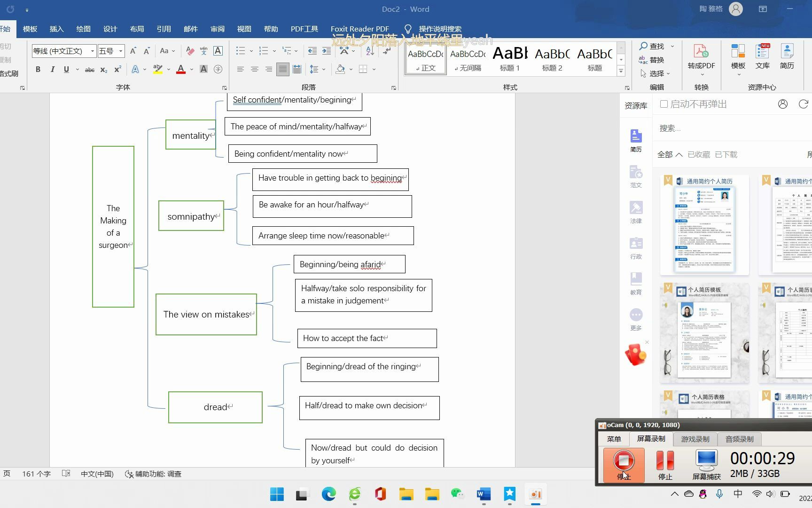The width and height of the screenshot is (812, 508).
Task: Open WeChat from the taskbar
Action: click(x=457, y=494)
